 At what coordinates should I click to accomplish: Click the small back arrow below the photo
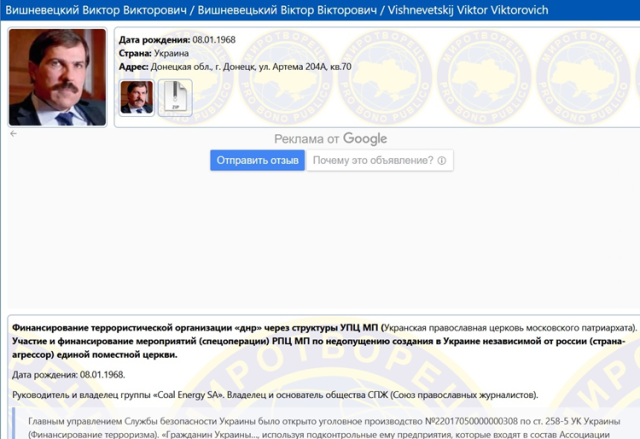pos(14,133)
